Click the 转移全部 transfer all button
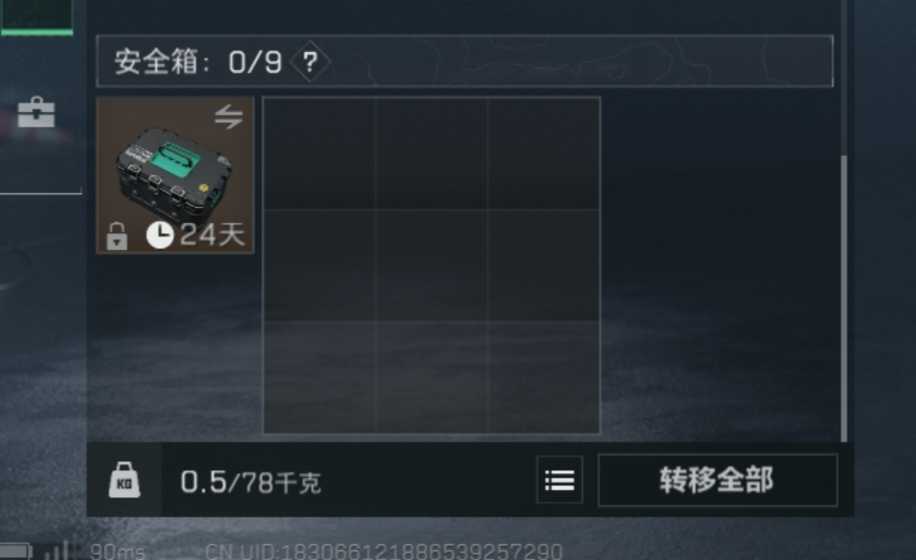 coord(718,480)
